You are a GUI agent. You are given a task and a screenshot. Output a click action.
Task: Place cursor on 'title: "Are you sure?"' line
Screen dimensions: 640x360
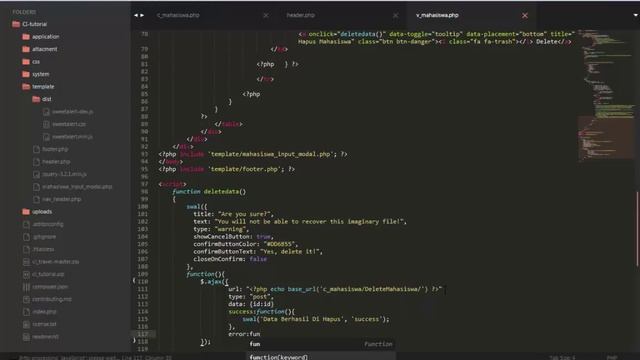coord(233,214)
